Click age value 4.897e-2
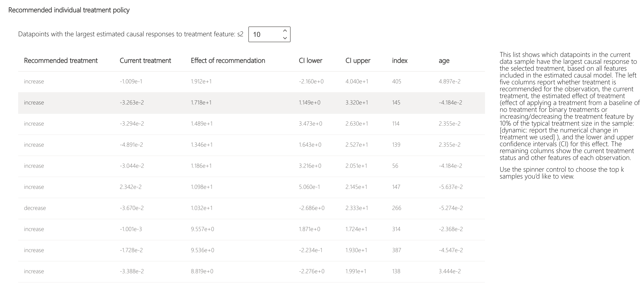644x286 pixels. (450, 81)
